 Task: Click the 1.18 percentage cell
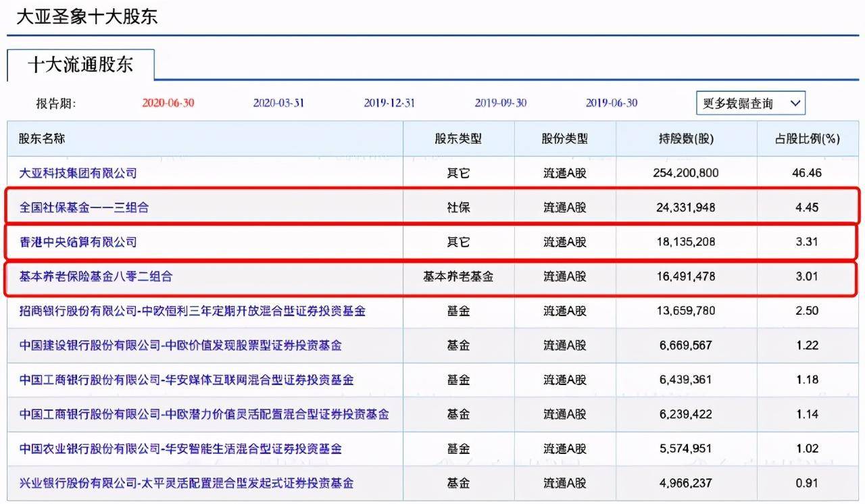click(807, 380)
